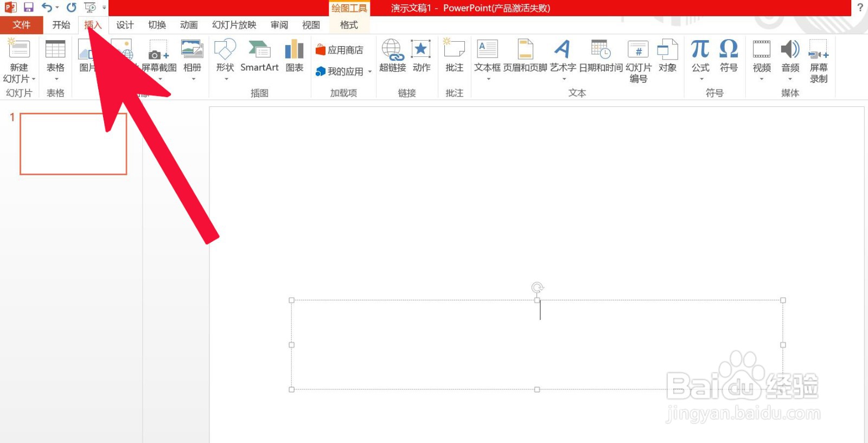The width and height of the screenshot is (868, 443).
Task: Go to the 动画 animations tab
Action: (189, 25)
